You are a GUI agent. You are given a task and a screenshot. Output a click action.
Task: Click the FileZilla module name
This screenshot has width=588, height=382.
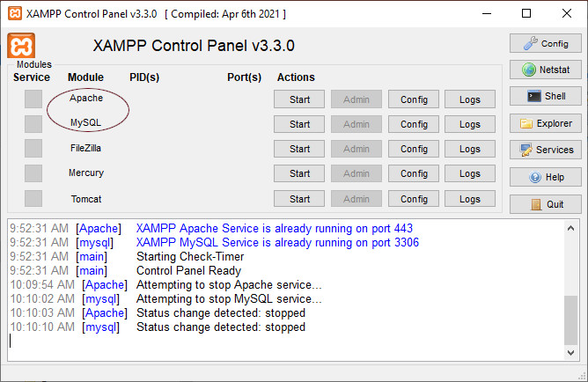(x=85, y=148)
